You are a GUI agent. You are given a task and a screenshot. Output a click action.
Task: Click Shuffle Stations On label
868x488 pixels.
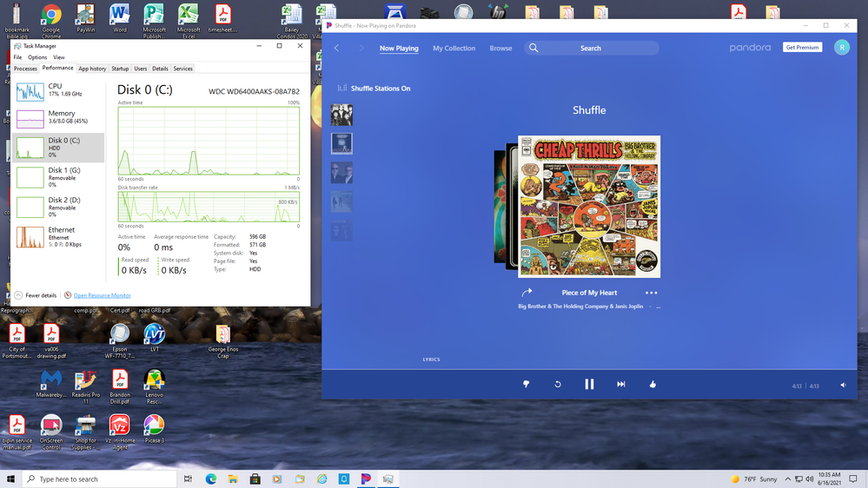381,89
